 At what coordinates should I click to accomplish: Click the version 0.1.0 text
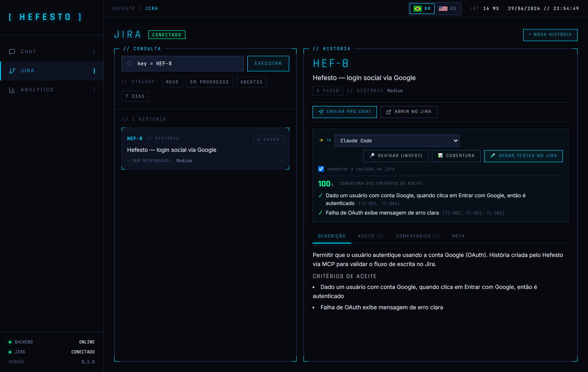[x=88, y=362]
